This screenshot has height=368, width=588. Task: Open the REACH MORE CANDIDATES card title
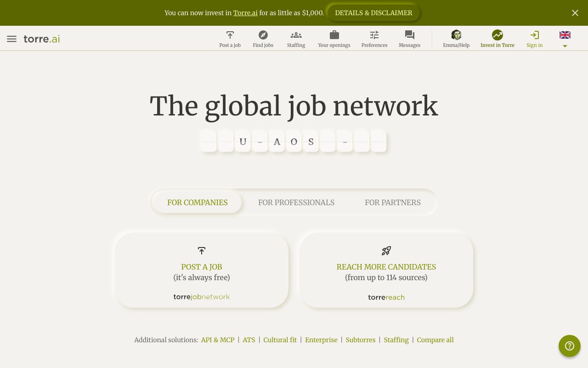pos(386,267)
